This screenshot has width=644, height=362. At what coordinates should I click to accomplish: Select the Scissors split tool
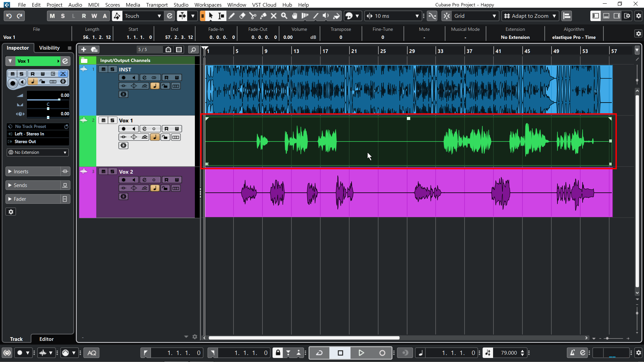pyautogui.click(x=253, y=16)
